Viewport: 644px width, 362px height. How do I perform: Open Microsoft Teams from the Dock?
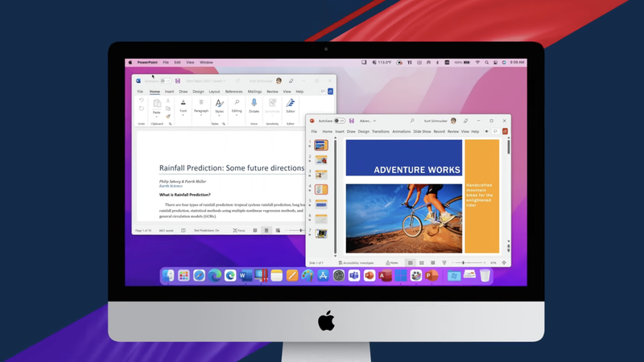pos(354,276)
